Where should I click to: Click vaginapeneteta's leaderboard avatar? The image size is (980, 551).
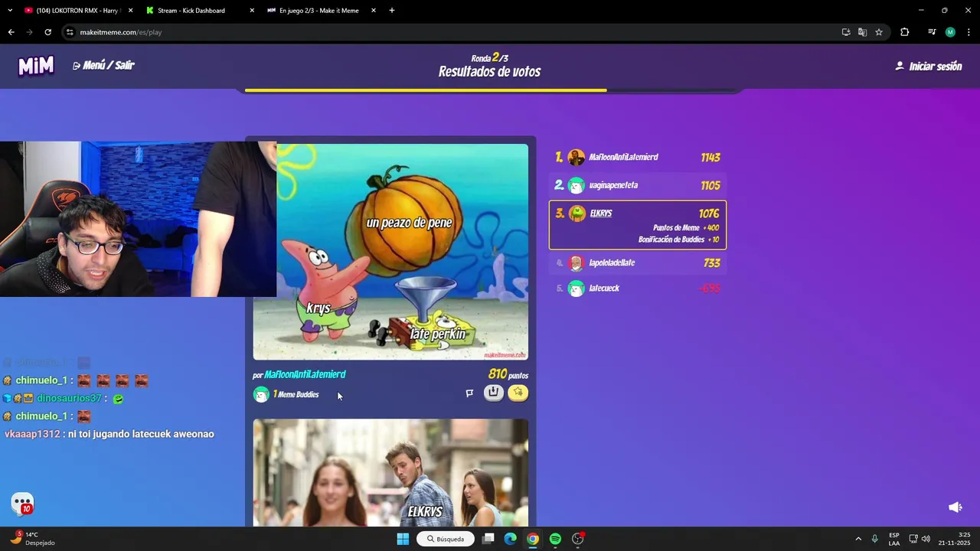tap(577, 185)
